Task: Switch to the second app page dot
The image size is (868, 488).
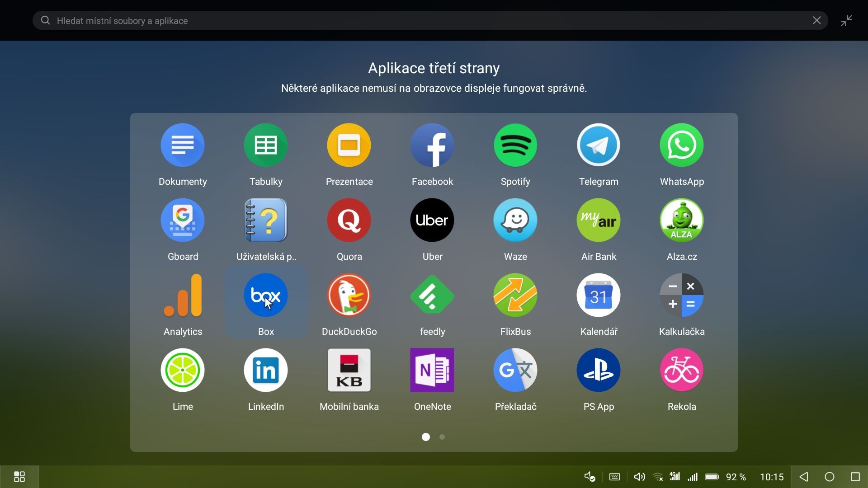Action: pyautogui.click(x=442, y=437)
